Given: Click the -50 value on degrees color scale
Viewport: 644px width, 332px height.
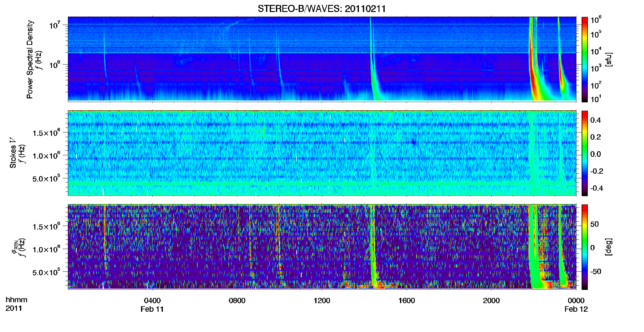Looking at the screenshot, I should pos(596,271).
